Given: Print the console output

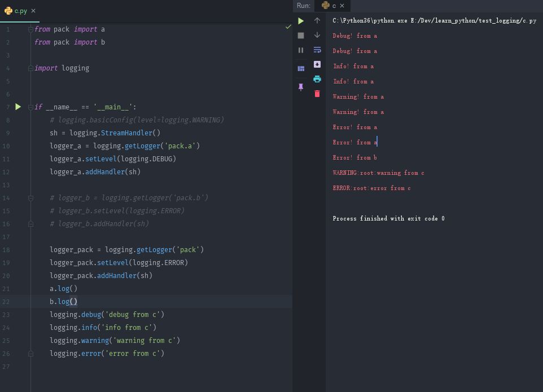Looking at the screenshot, I should pos(317,79).
